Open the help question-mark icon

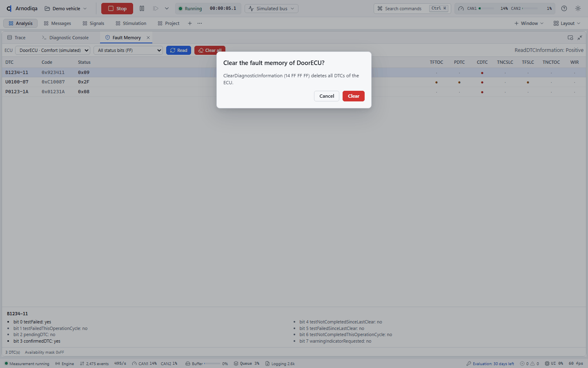click(x=564, y=9)
